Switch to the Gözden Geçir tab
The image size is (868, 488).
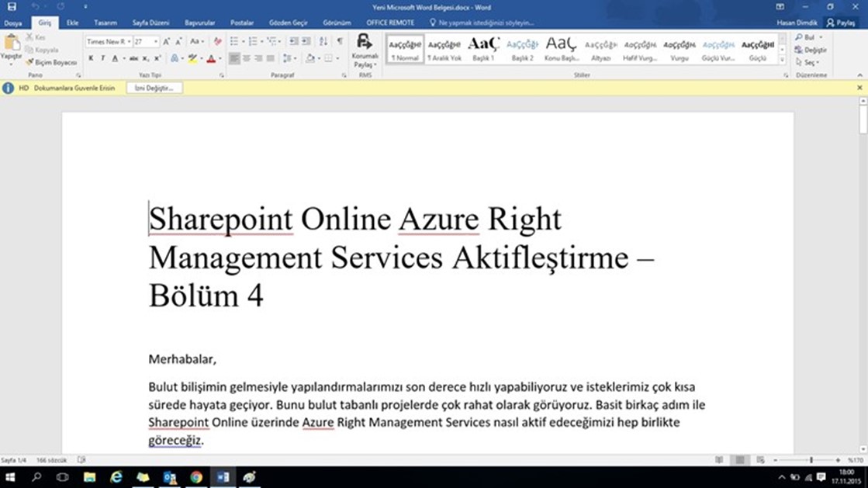tap(288, 22)
